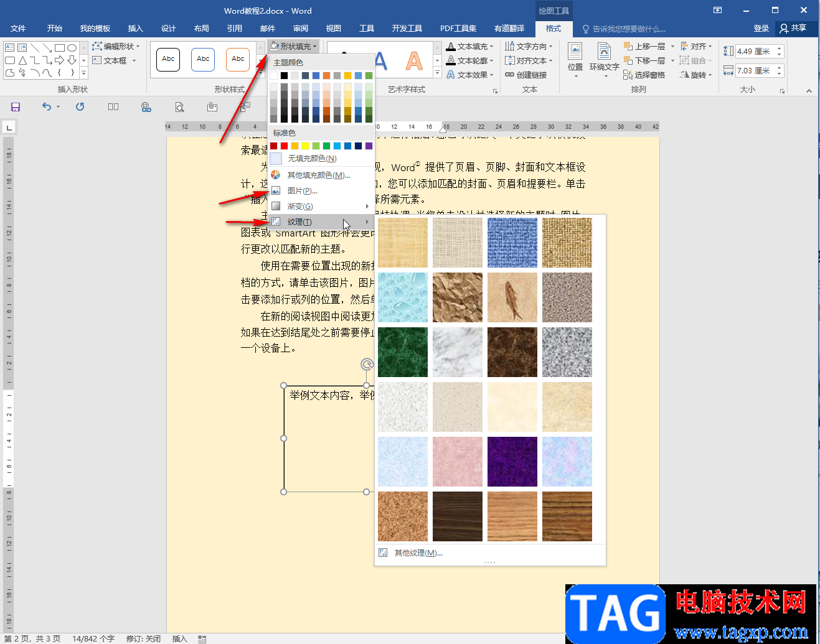This screenshot has height=644, width=820.
Task: Switch to the 插入 (Insert) ribbon tab
Action: click(x=135, y=29)
